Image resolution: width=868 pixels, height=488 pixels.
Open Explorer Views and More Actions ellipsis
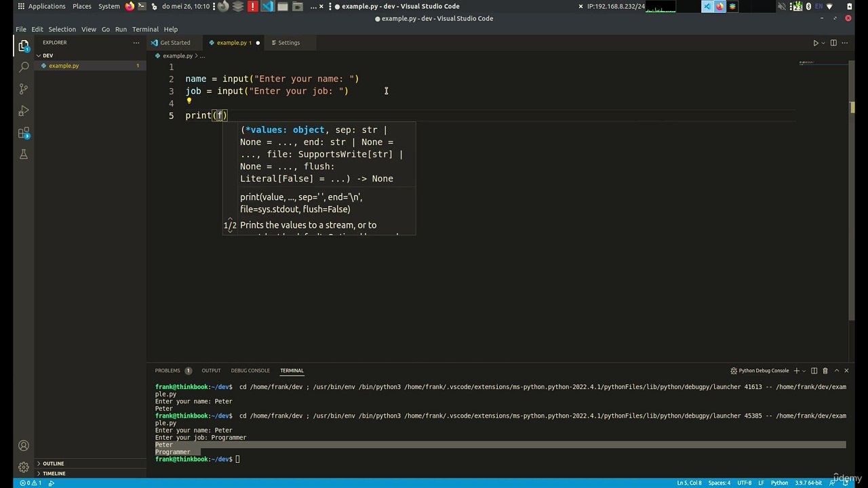point(136,43)
